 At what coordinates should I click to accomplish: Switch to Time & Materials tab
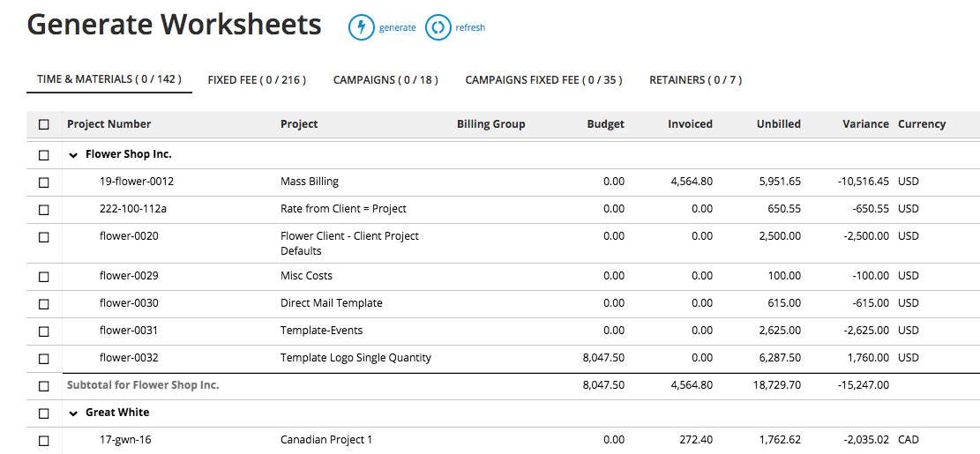point(109,79)
